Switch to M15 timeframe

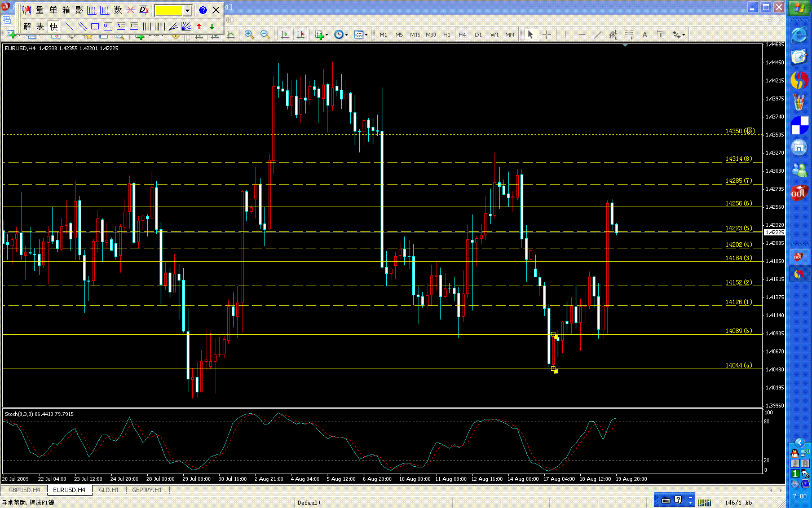pyautogui.click(x=415, y=34)
